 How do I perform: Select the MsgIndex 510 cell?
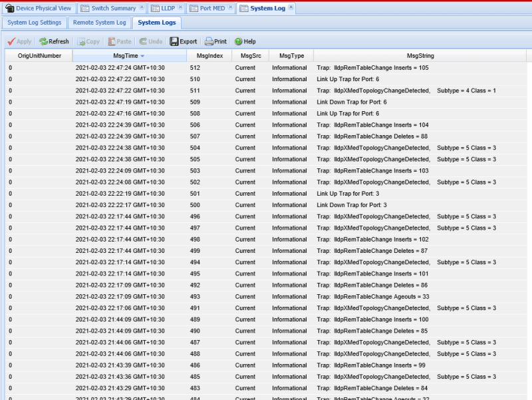click(195, 79)
